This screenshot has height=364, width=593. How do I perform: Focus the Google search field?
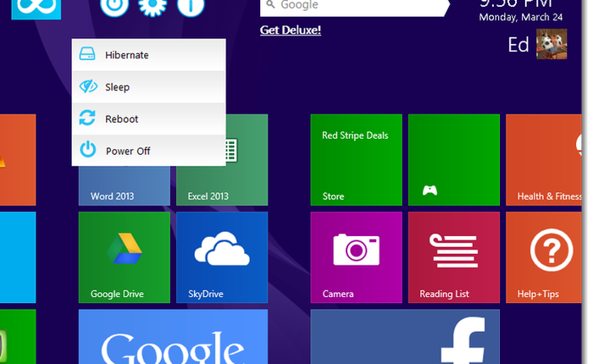tap(355, 8)
